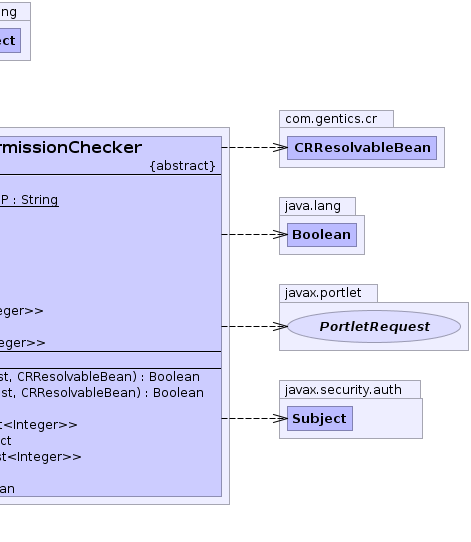The height and width of the screenshot is (542, 471).
Task: Click the {abstract} stereotype label
Action: tap(182, 166)
